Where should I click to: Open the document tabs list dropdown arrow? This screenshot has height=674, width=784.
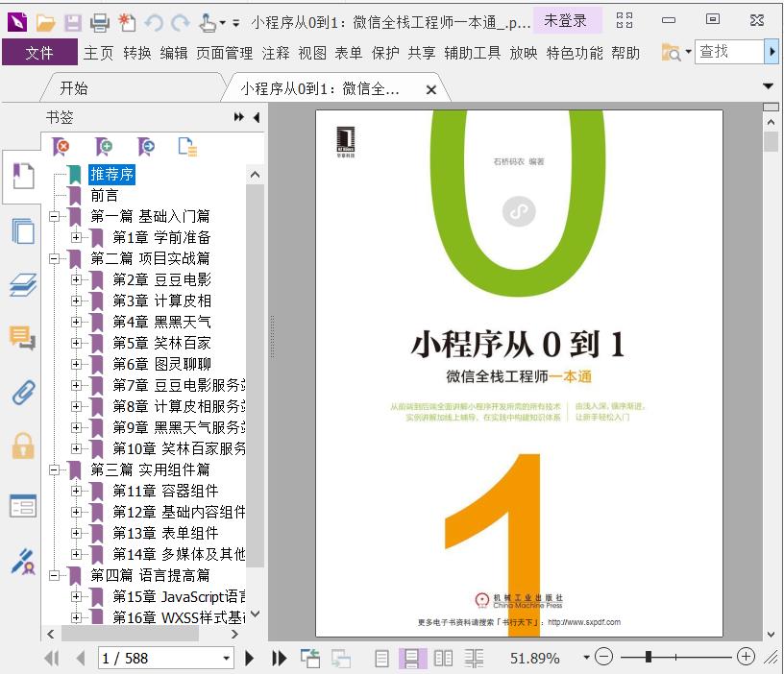tap(769, 86)
